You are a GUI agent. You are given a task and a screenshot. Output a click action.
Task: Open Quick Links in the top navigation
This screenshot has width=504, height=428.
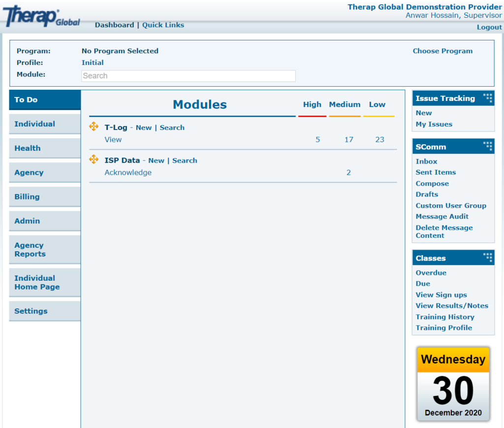(163, 25)
